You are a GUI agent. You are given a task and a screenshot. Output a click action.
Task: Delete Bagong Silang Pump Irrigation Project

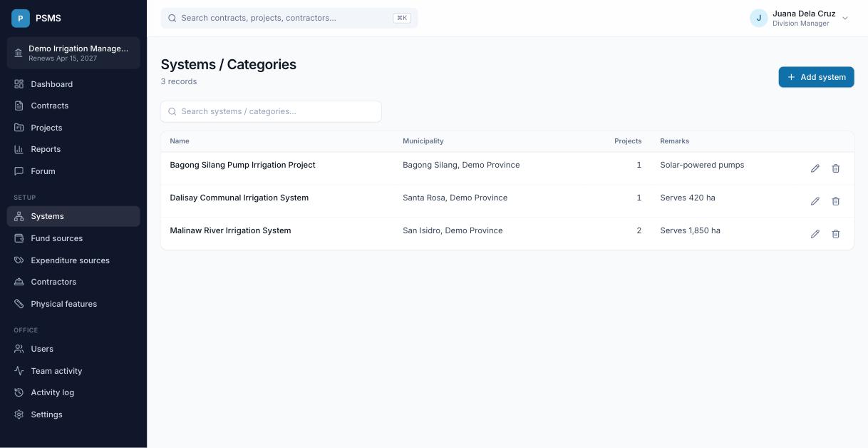(x=836, y=168)
